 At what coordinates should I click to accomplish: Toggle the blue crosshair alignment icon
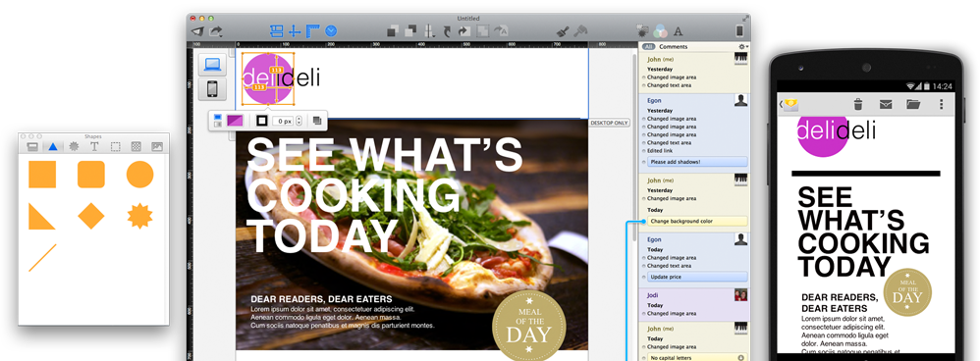(295, 30)
